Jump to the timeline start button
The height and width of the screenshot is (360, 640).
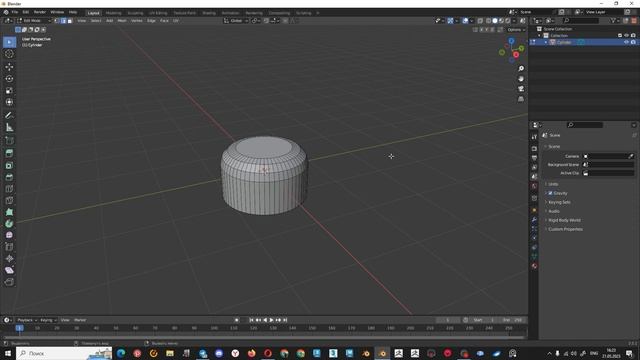click(251, 320)
